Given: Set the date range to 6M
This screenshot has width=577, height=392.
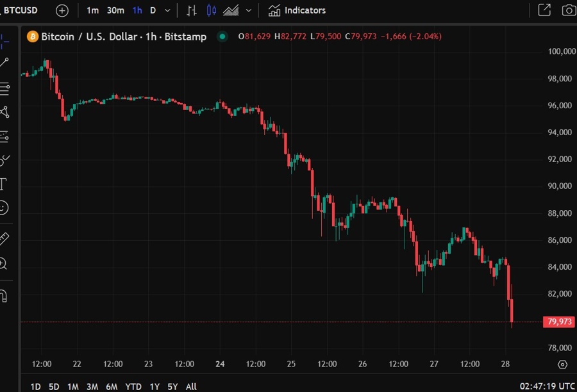Looking at the screenshot, I should click(x=112, y=386).
